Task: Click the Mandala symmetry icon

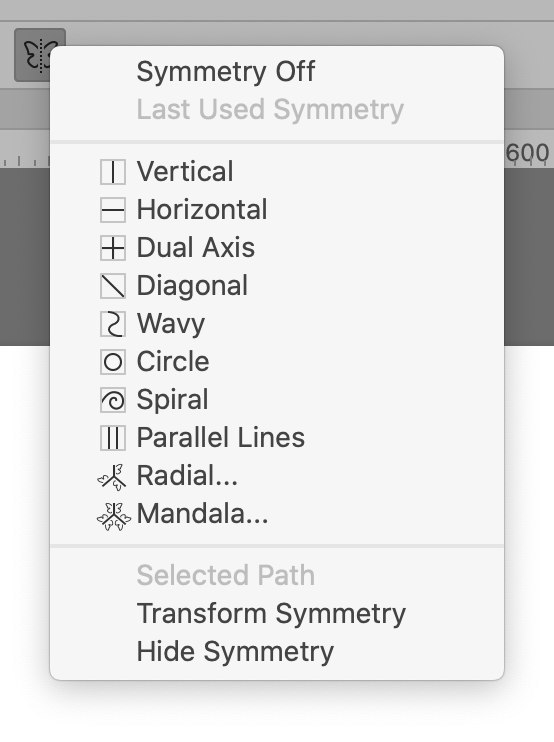Action: point(114,516)
